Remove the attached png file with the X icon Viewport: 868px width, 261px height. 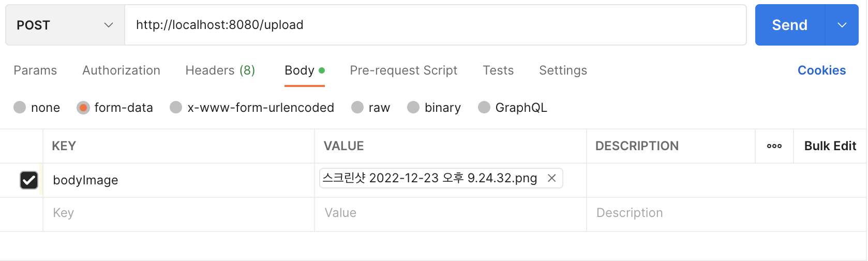pyautogui.click(x=551, y=178)
